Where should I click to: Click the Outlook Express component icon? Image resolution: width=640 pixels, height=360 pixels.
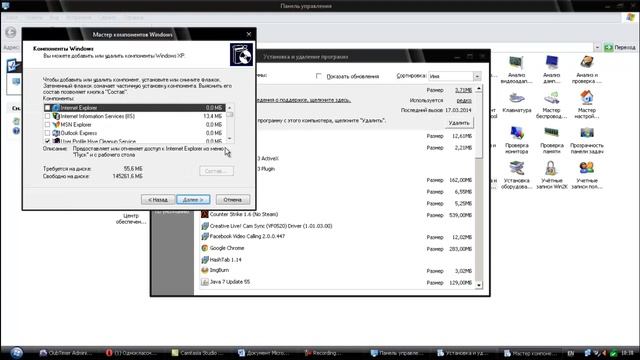point(56,133)
